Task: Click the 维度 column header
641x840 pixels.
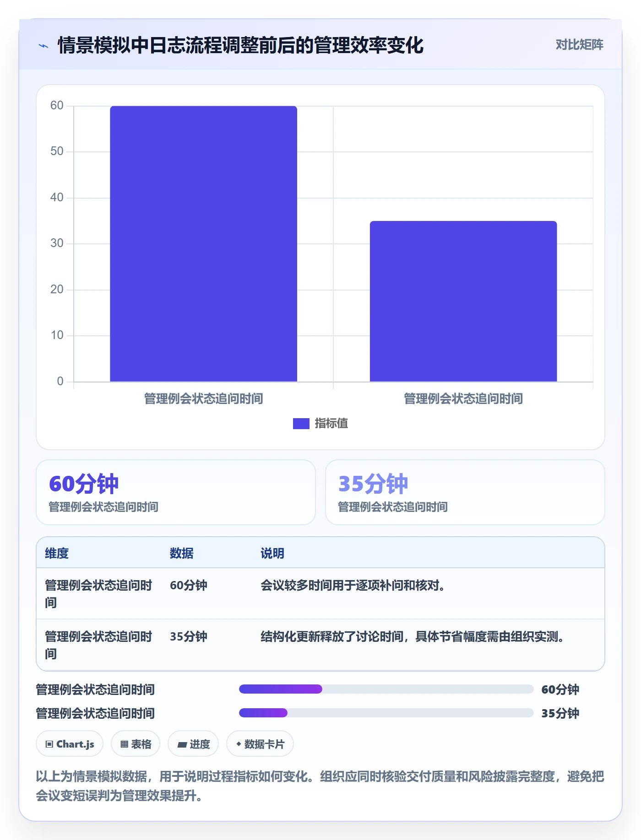Action: point(57,553)
